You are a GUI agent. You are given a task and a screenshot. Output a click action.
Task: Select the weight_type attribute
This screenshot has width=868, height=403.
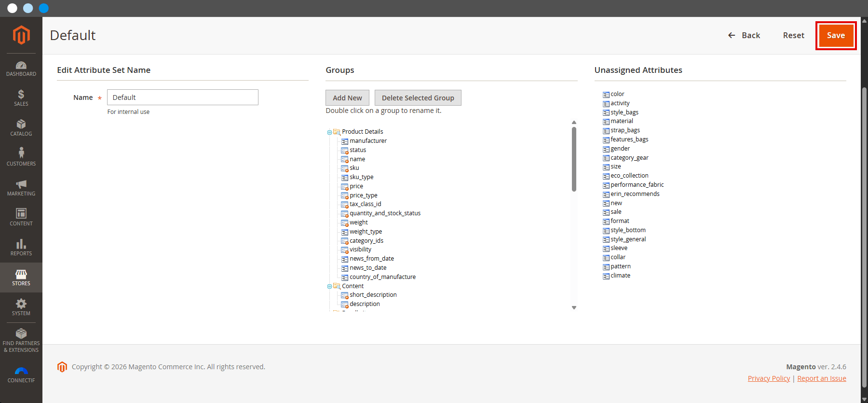(x=366, y=232)
